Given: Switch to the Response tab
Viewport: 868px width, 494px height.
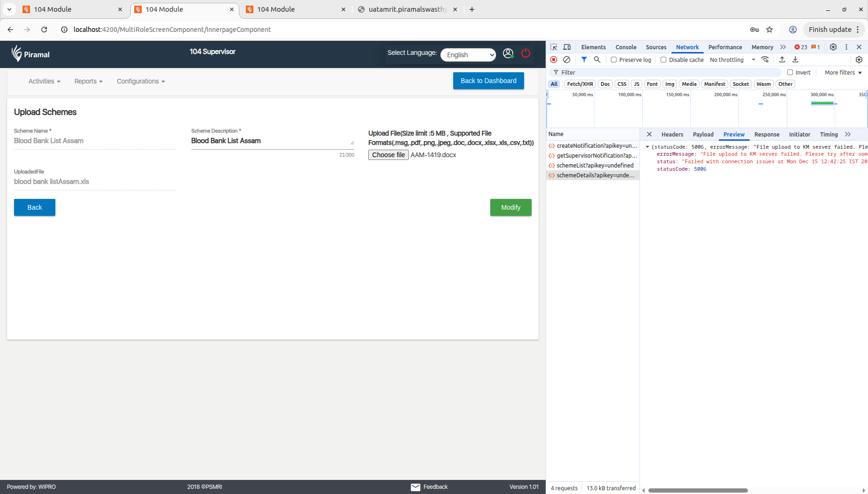Looking at the screenshot, I should pyautogui.click(x=766, y=134).
